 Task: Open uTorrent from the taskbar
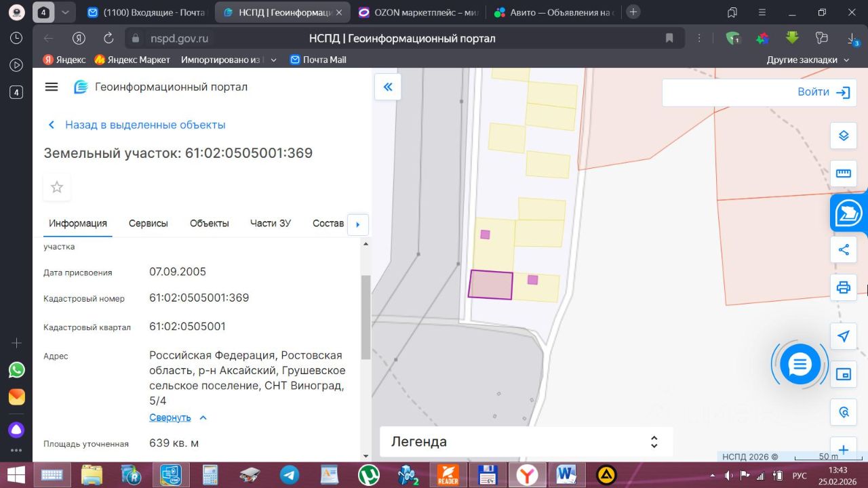pos(369,474)
